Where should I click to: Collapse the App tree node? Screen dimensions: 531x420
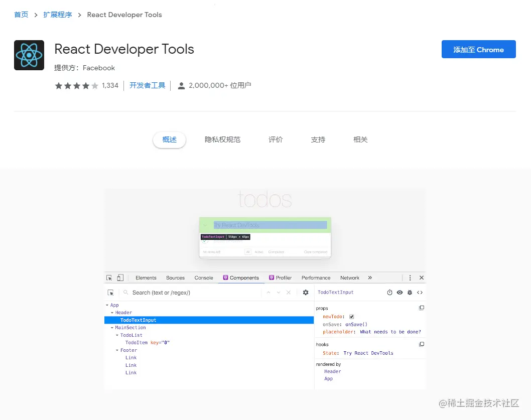coord(107,305)
